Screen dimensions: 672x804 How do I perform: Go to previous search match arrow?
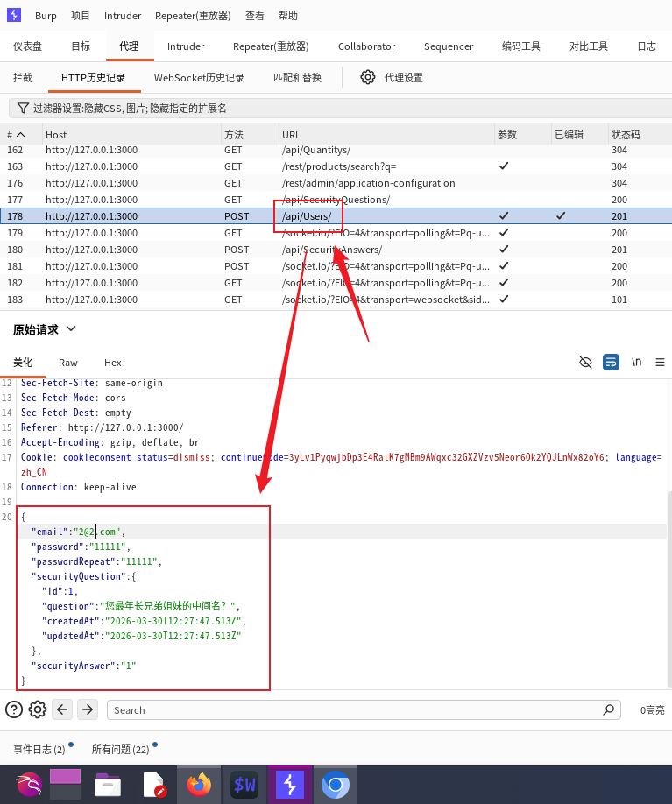coord(62,709)
